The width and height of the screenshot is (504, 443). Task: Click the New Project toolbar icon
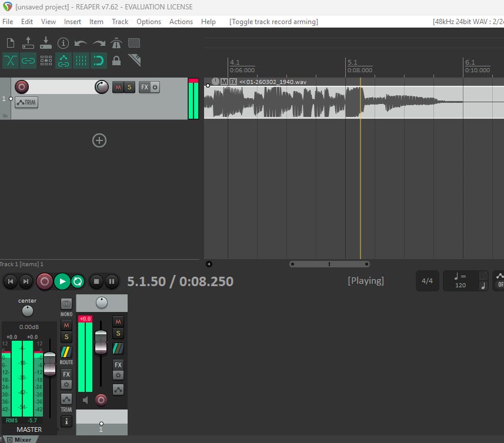(11, 43)
